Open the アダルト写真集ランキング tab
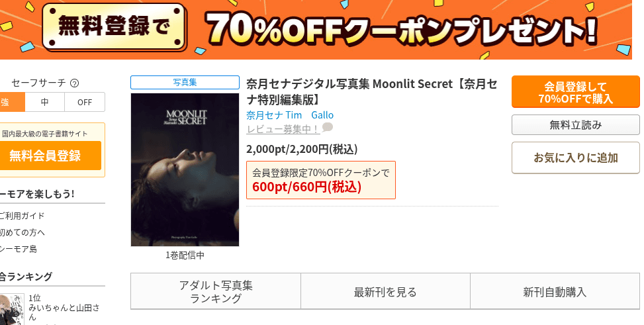This screenshot has height=325, width=644. pos(216,291)
